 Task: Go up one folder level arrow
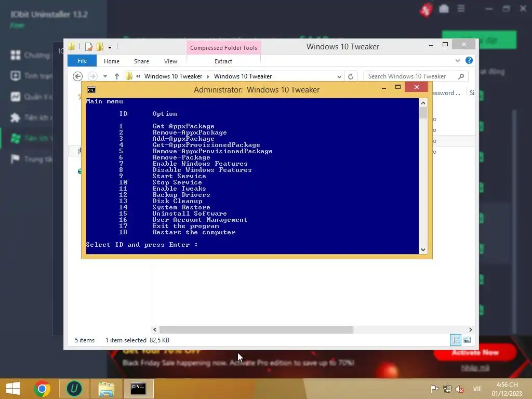[117, 76]
